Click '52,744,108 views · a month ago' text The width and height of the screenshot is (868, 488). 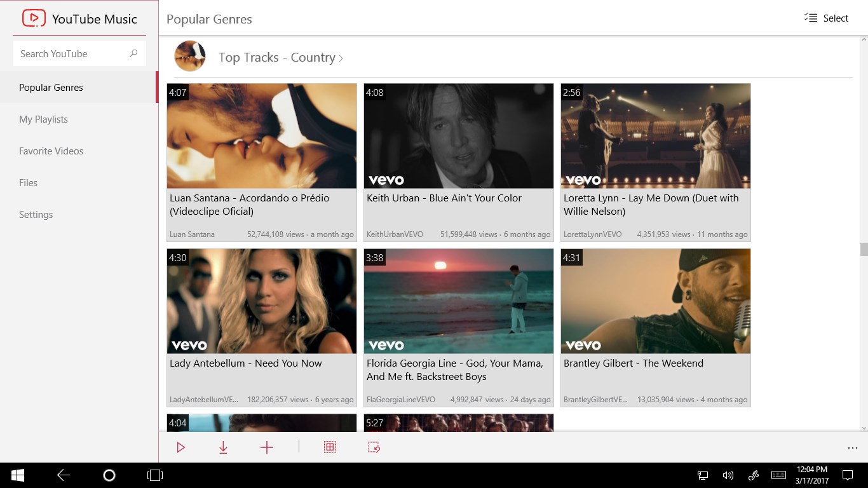pyautogui.click(x=301, y=234)
